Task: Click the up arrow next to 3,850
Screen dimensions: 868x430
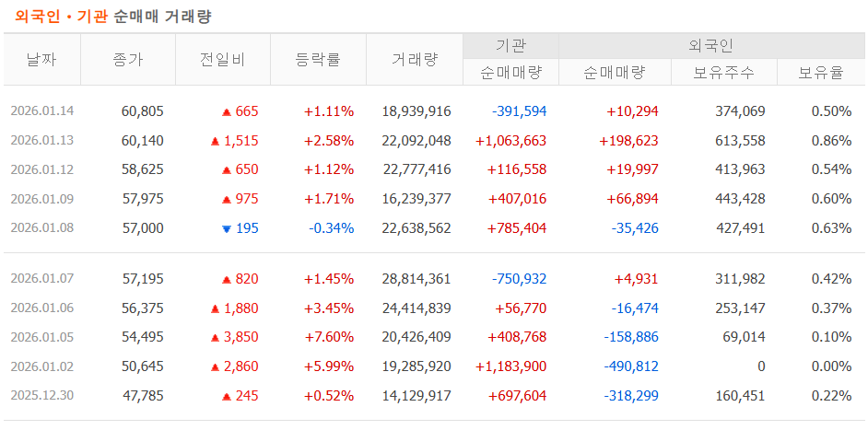Action: 215,337
